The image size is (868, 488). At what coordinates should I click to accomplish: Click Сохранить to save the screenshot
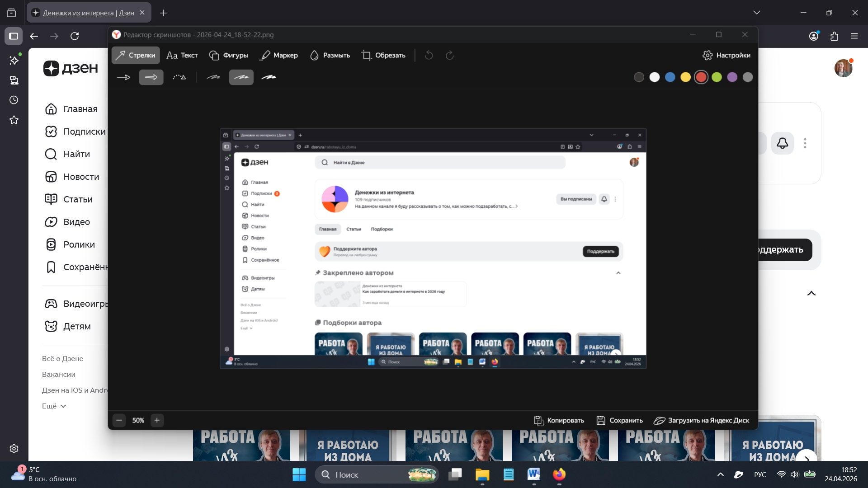(x=619, y=420)
